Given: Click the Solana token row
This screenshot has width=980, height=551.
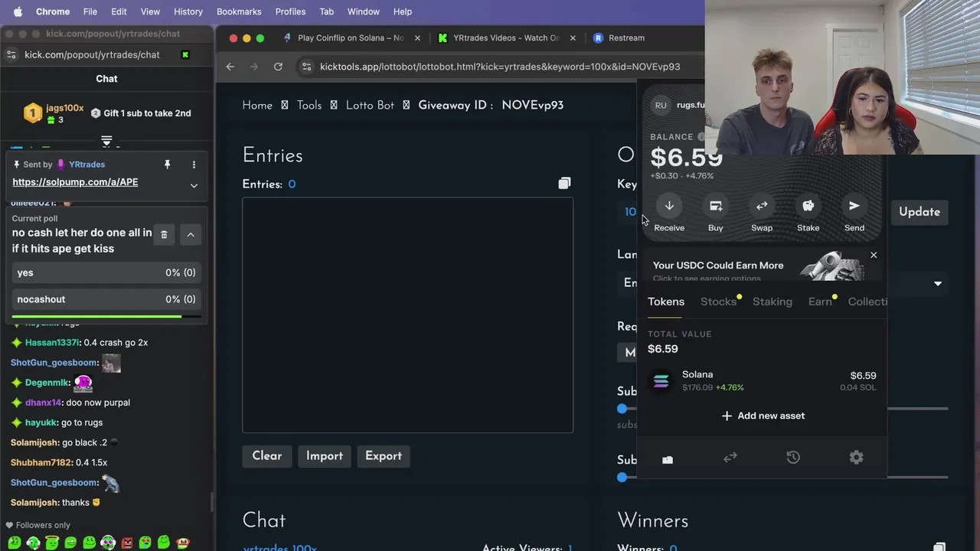Looking at the screenshot, I should 763,381.
